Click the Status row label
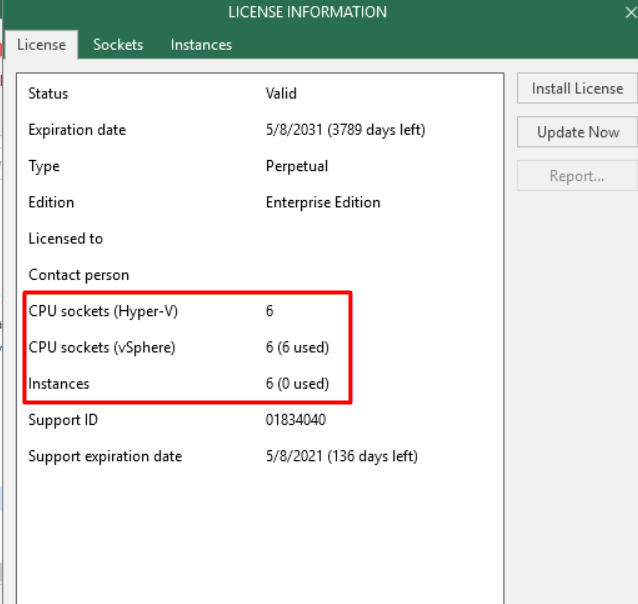Screen dimensions: 638x604 point(48,94)
